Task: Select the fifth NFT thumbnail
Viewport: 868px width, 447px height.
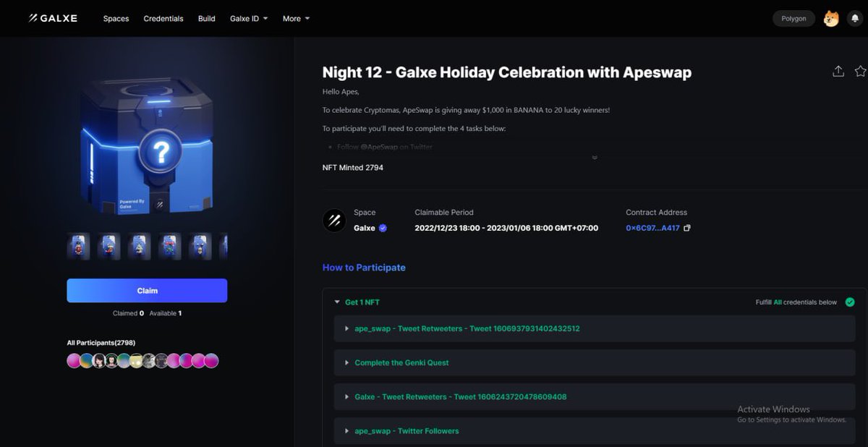Action: (200, 247)
